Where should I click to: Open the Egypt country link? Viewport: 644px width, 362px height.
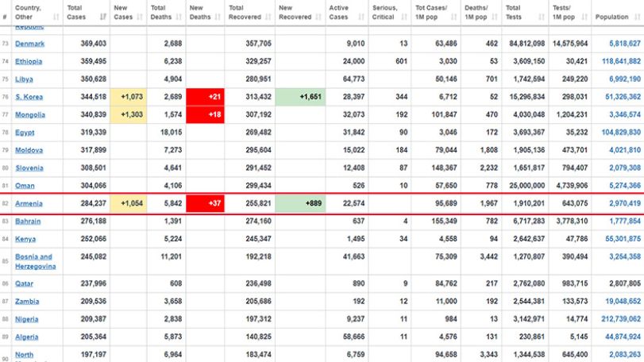[25, 132]
